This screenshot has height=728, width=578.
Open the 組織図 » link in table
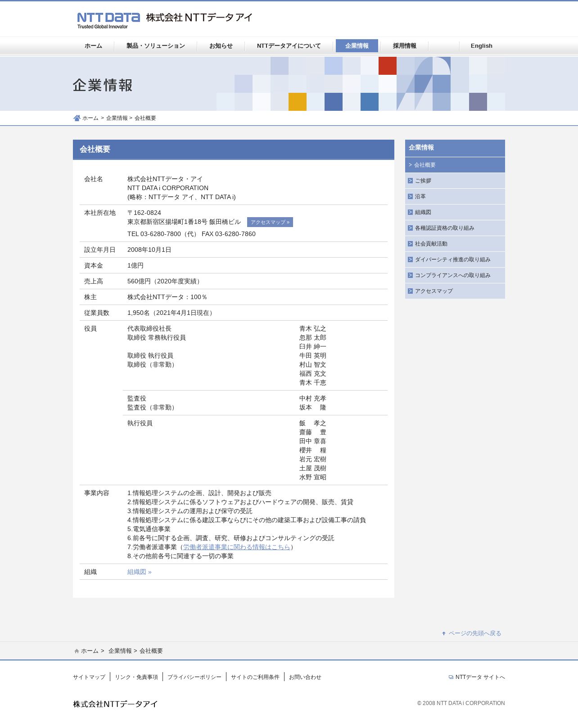(x=140, y=572)
